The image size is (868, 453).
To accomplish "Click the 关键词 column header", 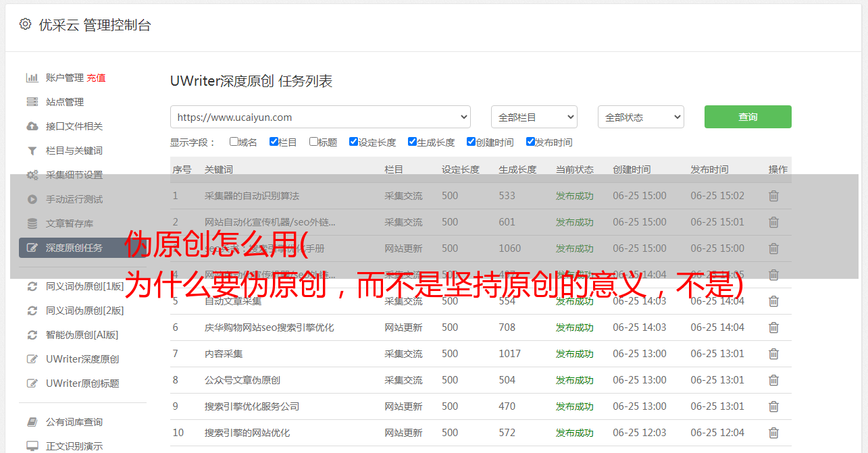I will [x=219, y=169].
